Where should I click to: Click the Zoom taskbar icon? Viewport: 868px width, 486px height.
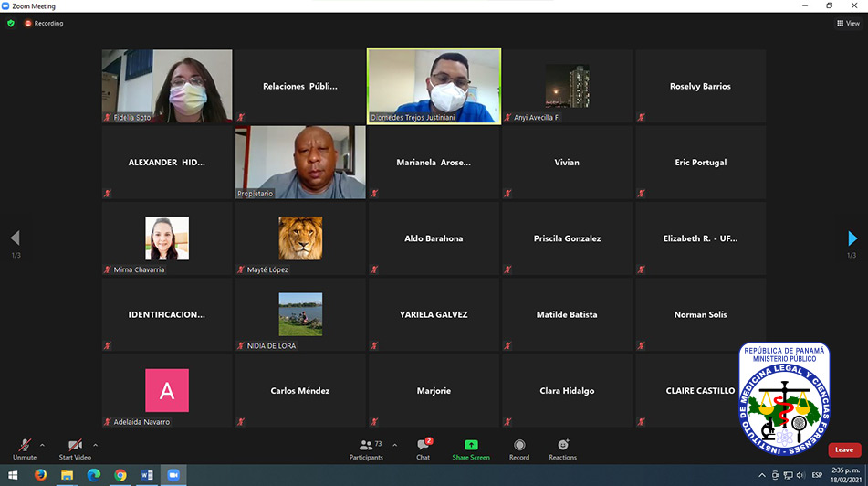pyautogui.click(x=173, y=475)
